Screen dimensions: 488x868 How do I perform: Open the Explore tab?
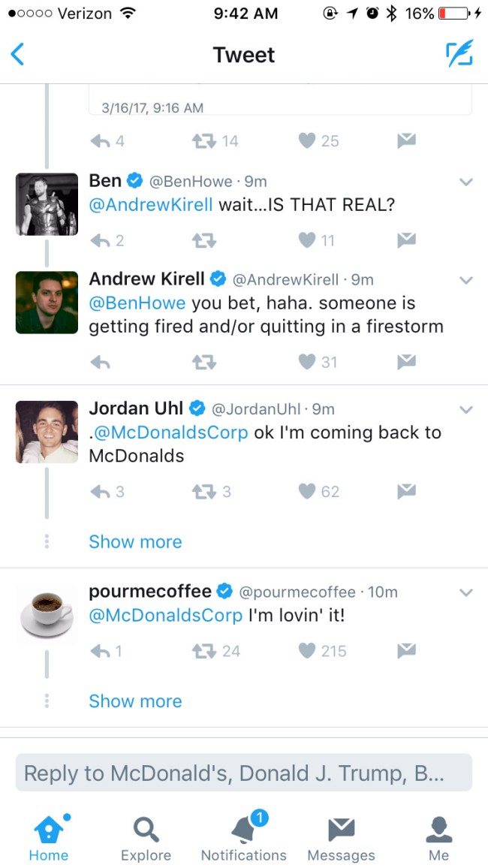pyautogui.click(x=146, y=836)
